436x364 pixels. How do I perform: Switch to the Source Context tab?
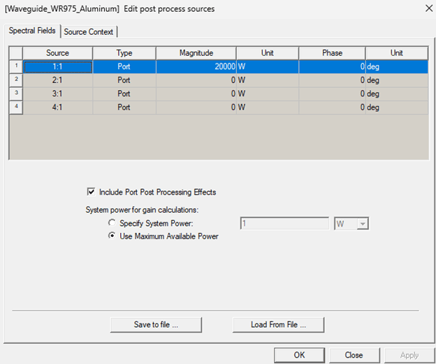88,32
